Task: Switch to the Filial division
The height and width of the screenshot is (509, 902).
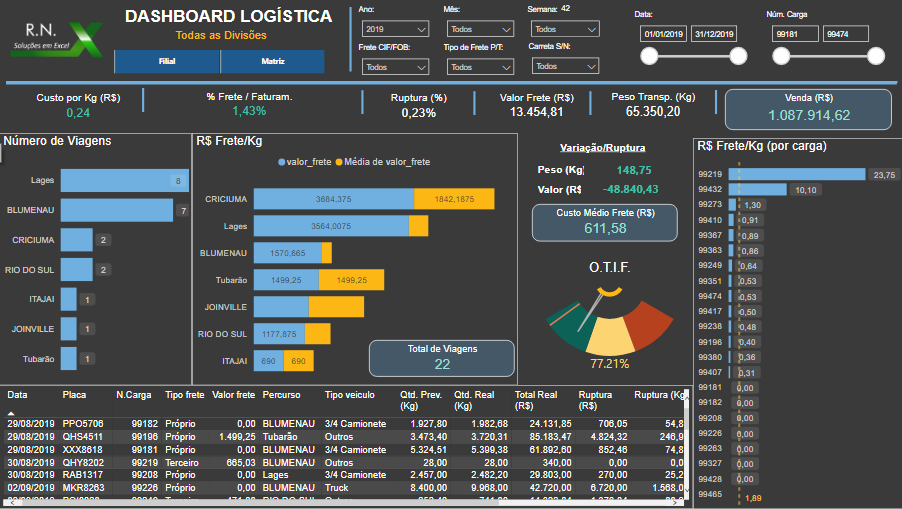Action: click(166, 61)
